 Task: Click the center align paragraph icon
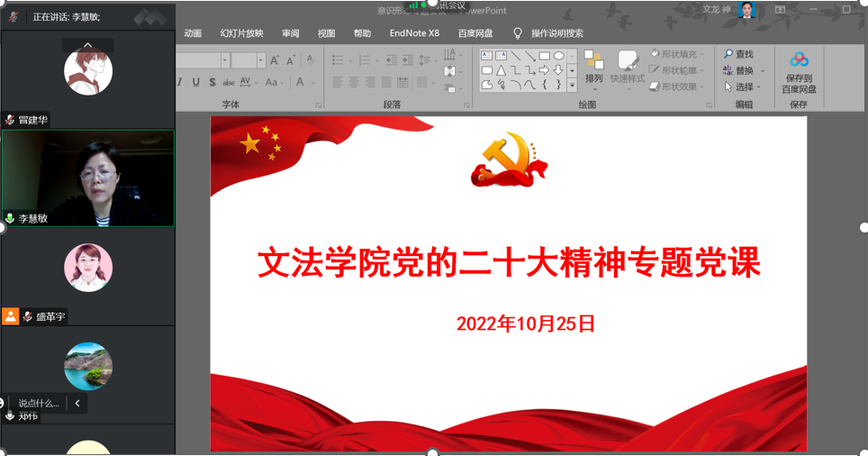(354, 83)
